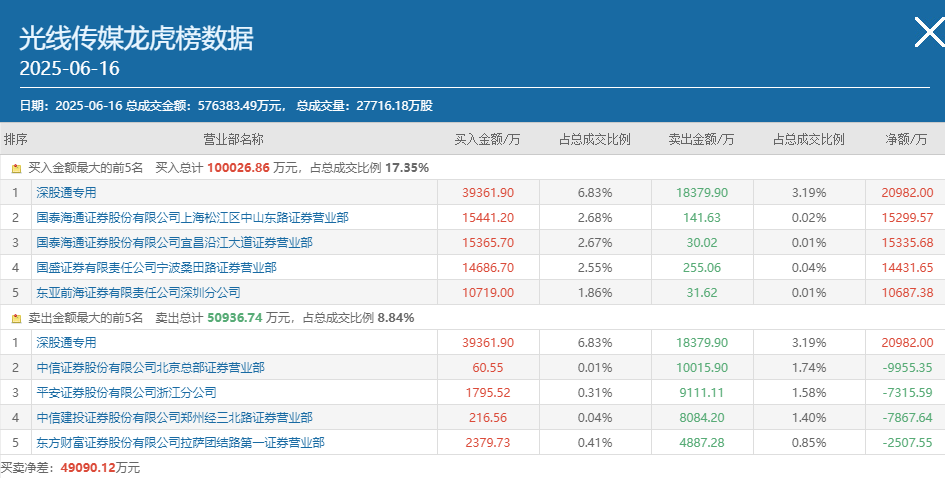Viewport: 945px width, 478px height.
Task: Select net amount 15299.57 cell
Action: point(907,218)
